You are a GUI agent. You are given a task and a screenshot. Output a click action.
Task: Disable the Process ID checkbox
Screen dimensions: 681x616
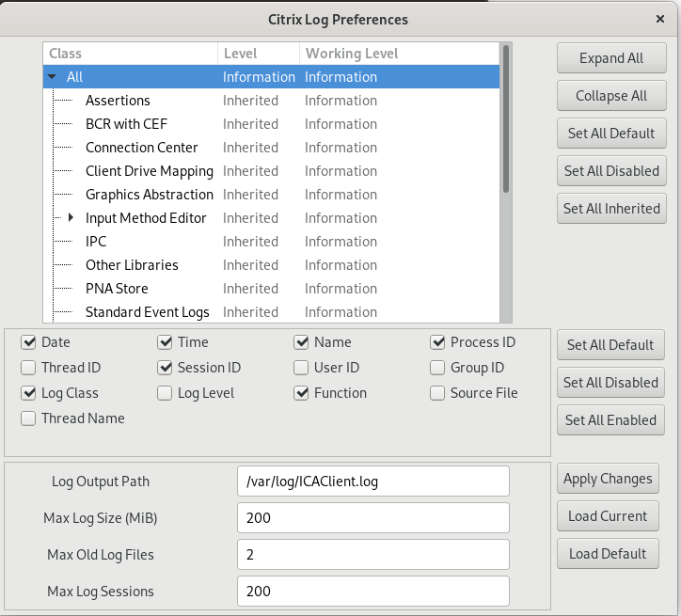[438, 342]
